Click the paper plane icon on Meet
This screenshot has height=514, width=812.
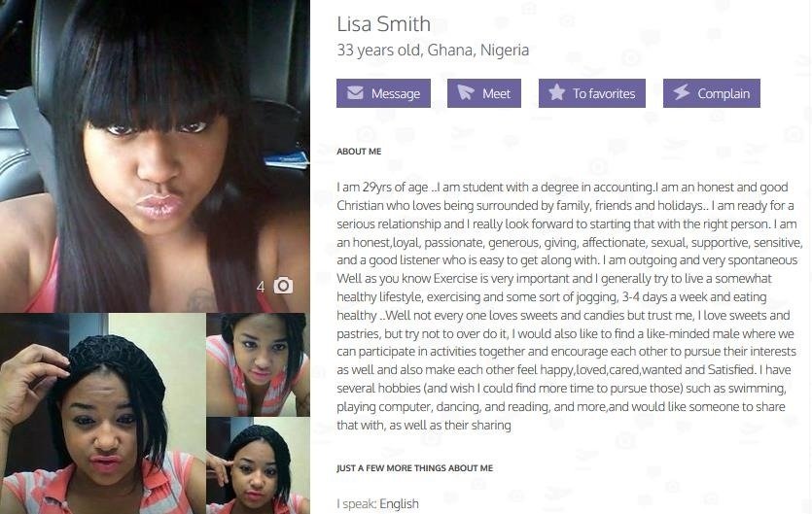tap(466, 92)
